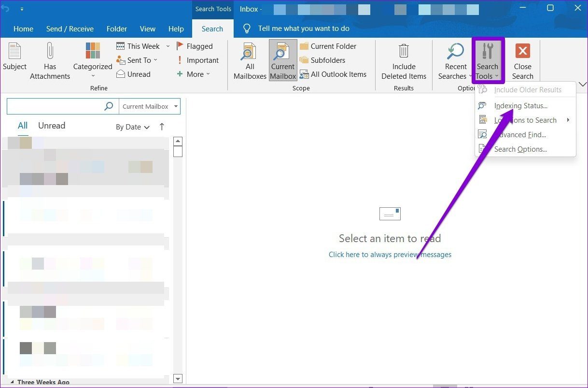Click the Undo arrow in title bar
The height and width of the screenshot is (388, 588).
pos(5,9)
